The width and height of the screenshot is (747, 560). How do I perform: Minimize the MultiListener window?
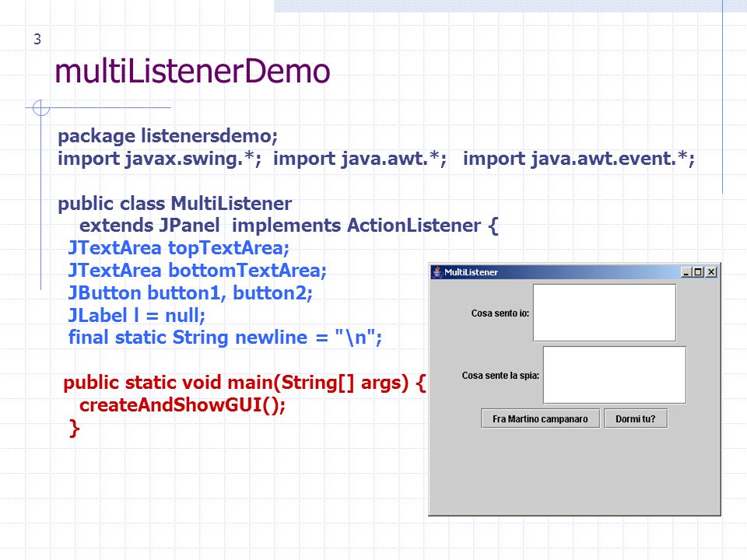pyautogui.click(x=686, y=272)
